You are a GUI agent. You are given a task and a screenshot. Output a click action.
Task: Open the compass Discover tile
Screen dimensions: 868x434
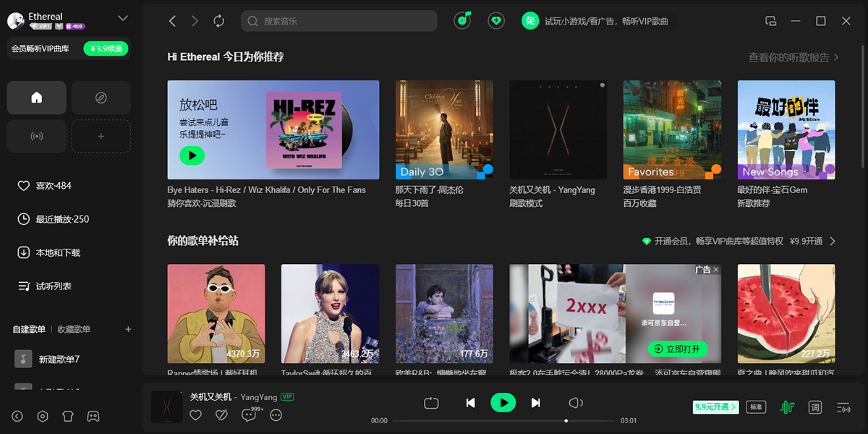click(x=101, y=98)
